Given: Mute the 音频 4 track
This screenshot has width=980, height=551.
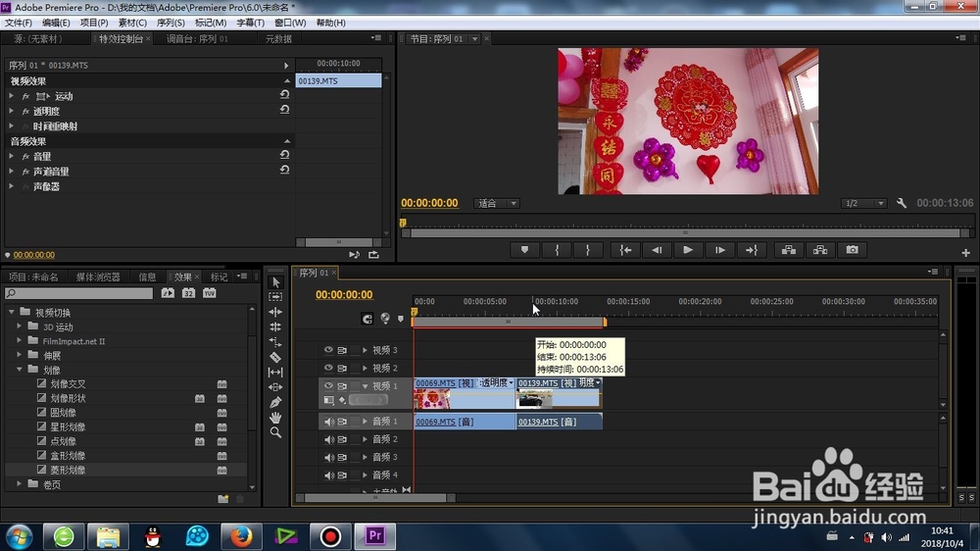Looking at the screenshot, I should 328,476.
